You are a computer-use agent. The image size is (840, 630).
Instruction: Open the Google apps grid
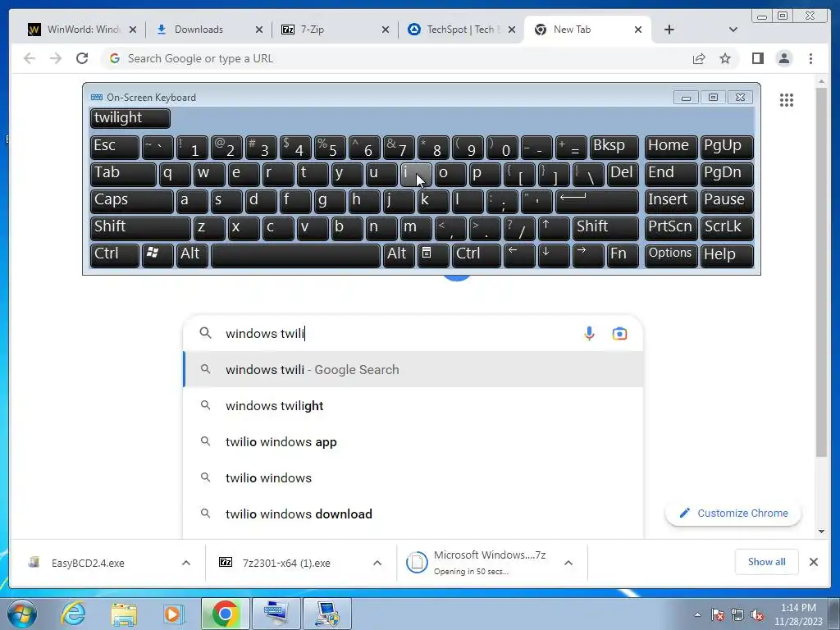787,99
